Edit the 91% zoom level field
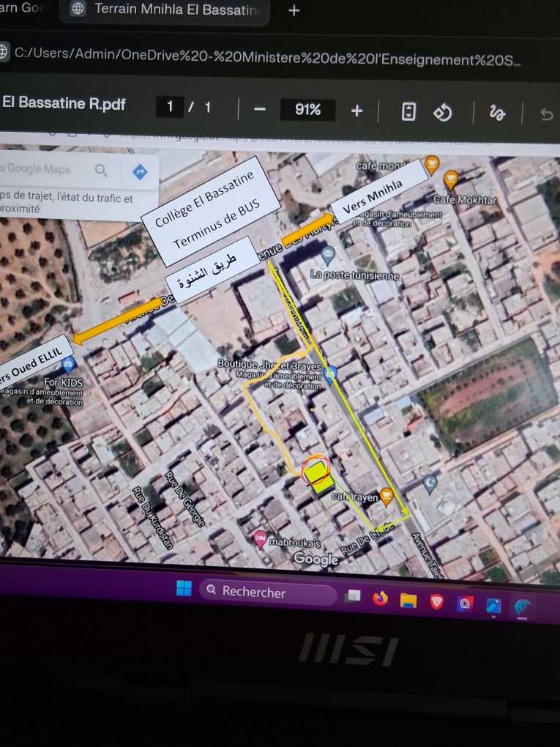This screenshot has height=747, width=560. pyautogui.click(x=307, y=110)
